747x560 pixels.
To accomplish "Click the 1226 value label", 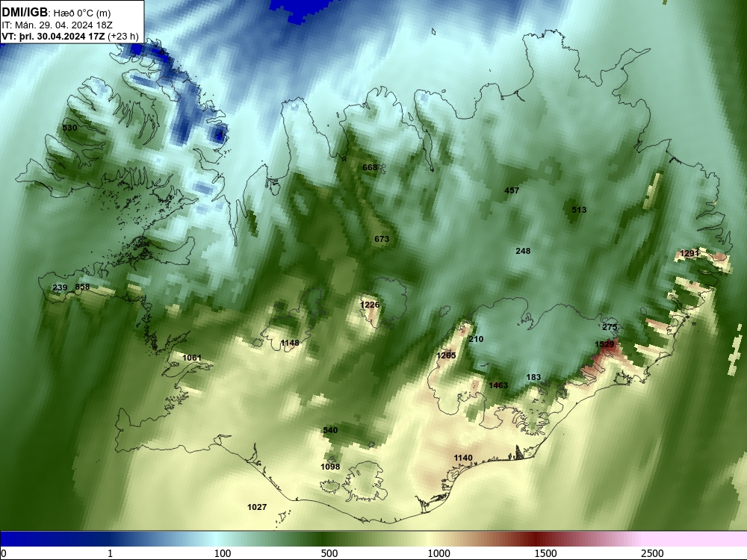I will pos(371,305).
